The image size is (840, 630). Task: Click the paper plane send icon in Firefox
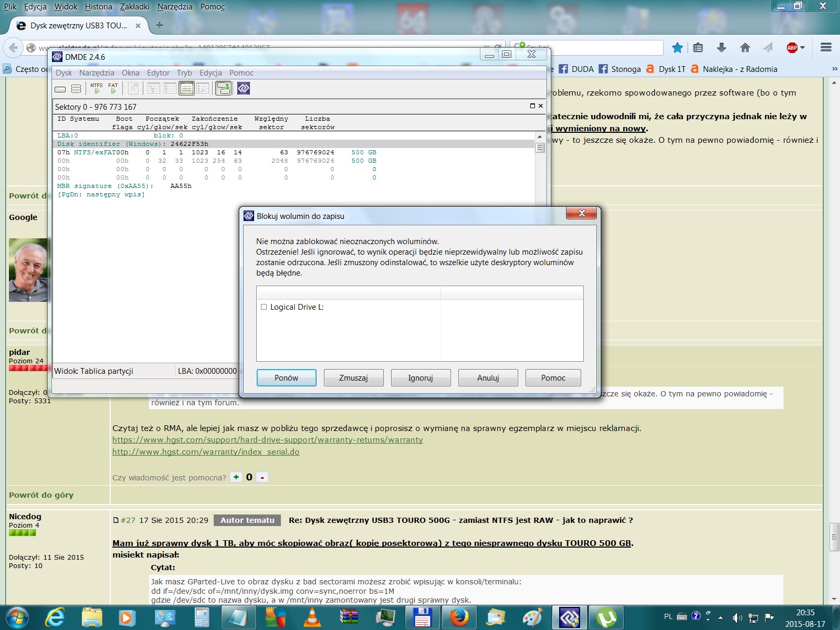pyautogui.click(x=768, y=48)
